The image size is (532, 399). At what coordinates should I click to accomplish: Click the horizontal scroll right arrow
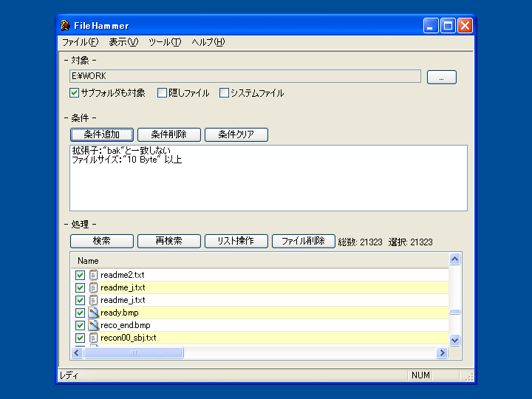(442, 353)
